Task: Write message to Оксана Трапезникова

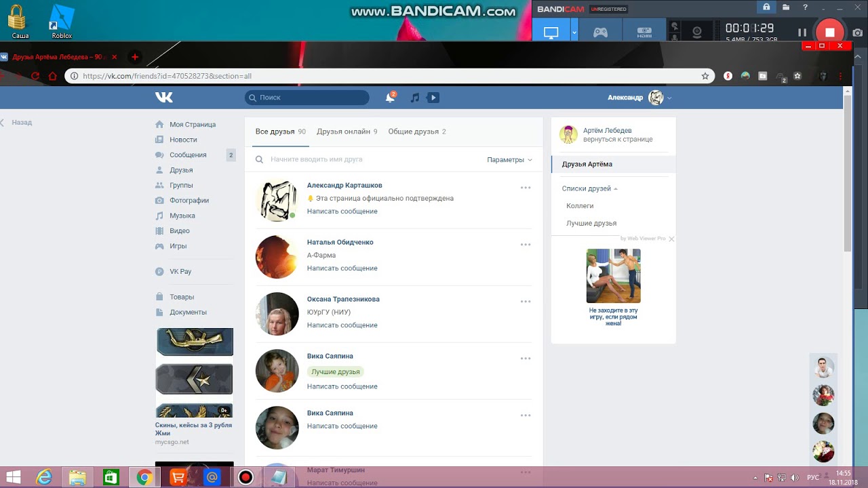Action: click(342, 325)
